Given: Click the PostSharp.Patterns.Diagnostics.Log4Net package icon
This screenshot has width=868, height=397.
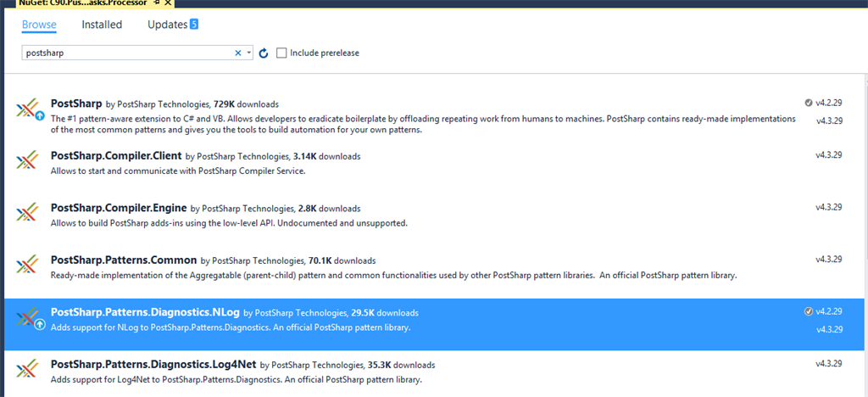Looking at the screenshot, I should click(28, 370).
